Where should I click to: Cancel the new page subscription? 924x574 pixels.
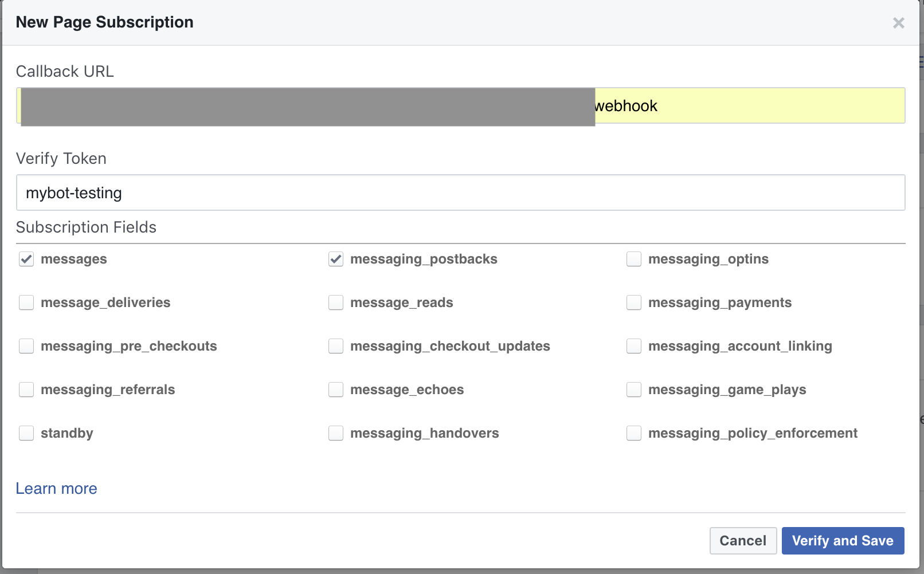[x=743, y=540]
